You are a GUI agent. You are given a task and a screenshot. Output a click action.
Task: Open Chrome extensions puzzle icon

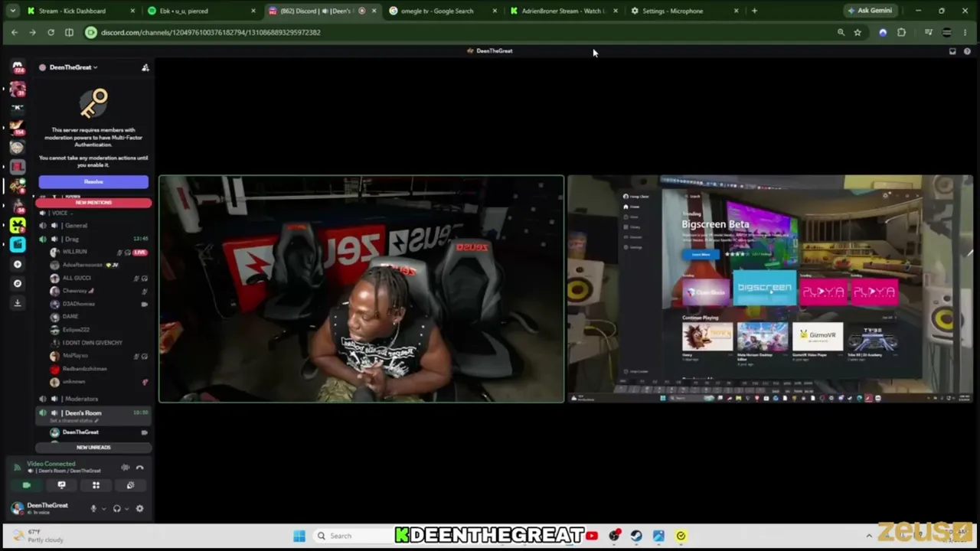click(901, 32)
